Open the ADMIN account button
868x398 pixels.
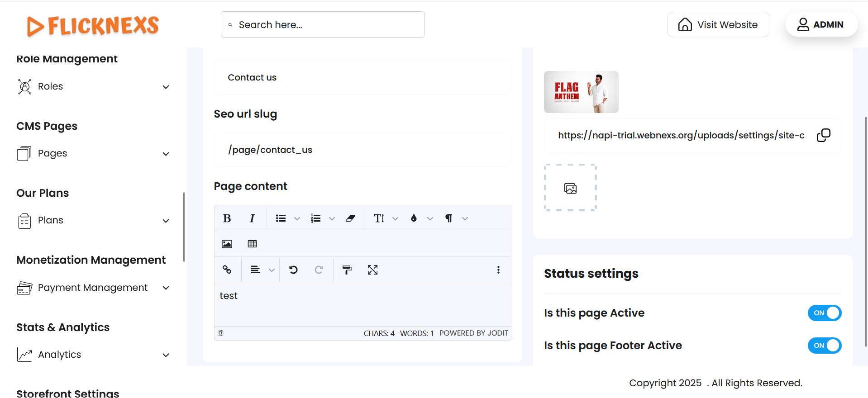click(821, 24)
